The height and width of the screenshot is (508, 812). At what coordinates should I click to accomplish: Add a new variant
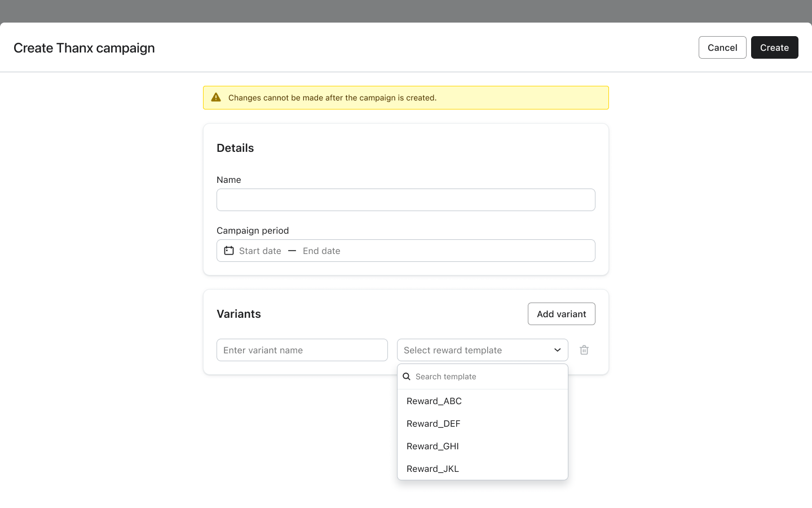(561, 314)
